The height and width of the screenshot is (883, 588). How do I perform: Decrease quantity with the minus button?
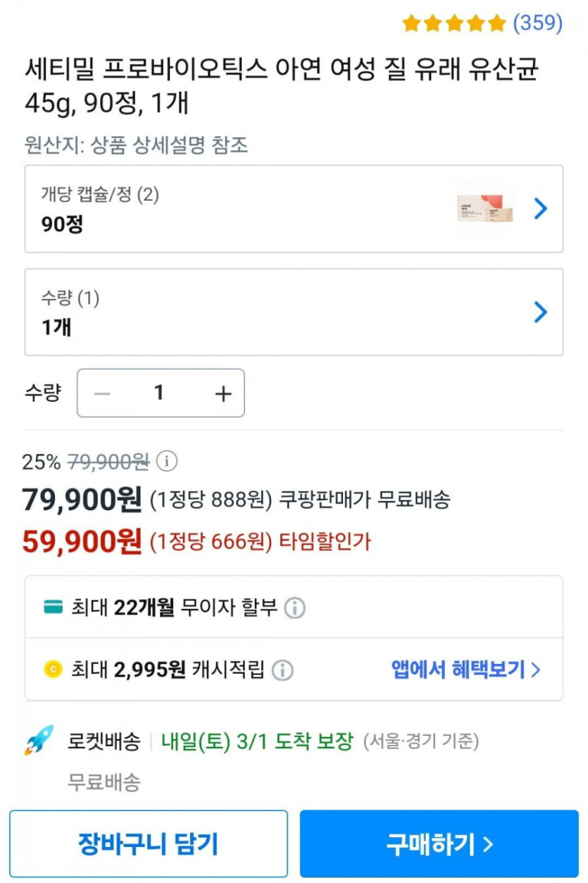(x=102, y=393)
